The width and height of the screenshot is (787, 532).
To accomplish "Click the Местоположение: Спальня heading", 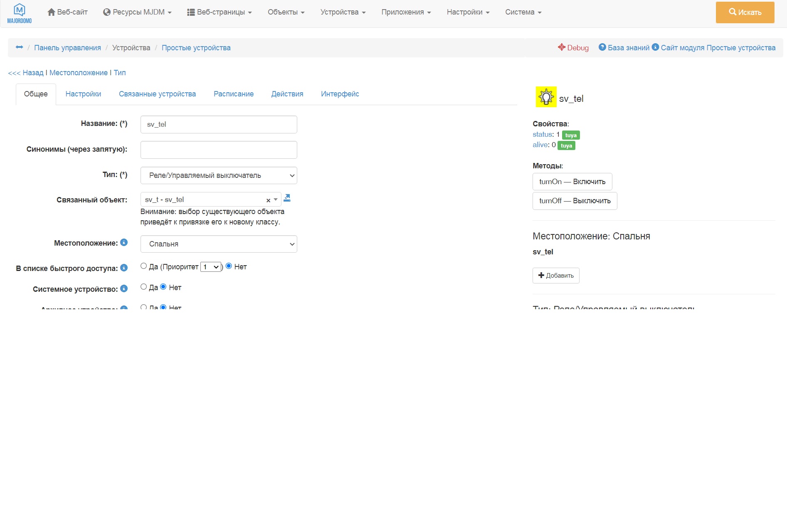I will point(591,236).
